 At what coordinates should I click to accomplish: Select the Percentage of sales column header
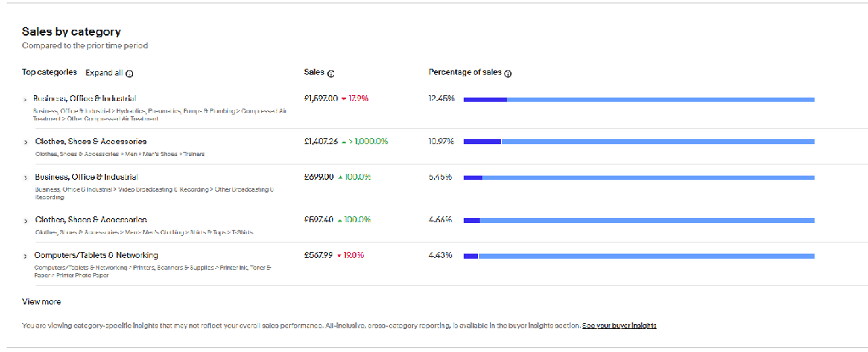pyautogui.click(x=465, y=73)
